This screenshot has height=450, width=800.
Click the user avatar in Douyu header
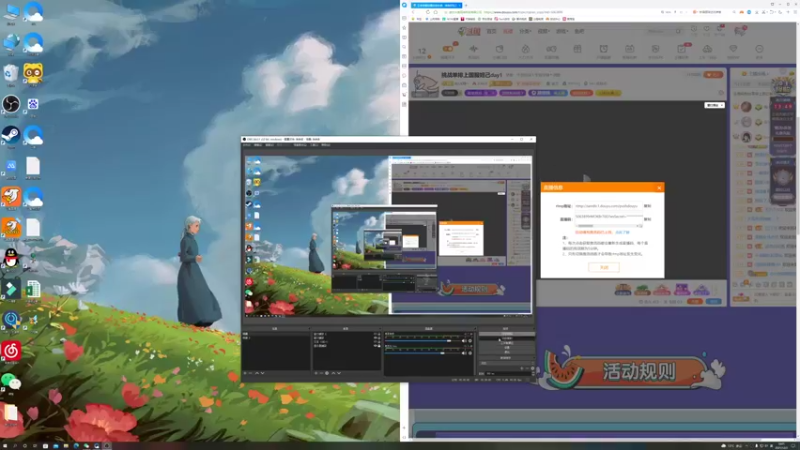740,31
